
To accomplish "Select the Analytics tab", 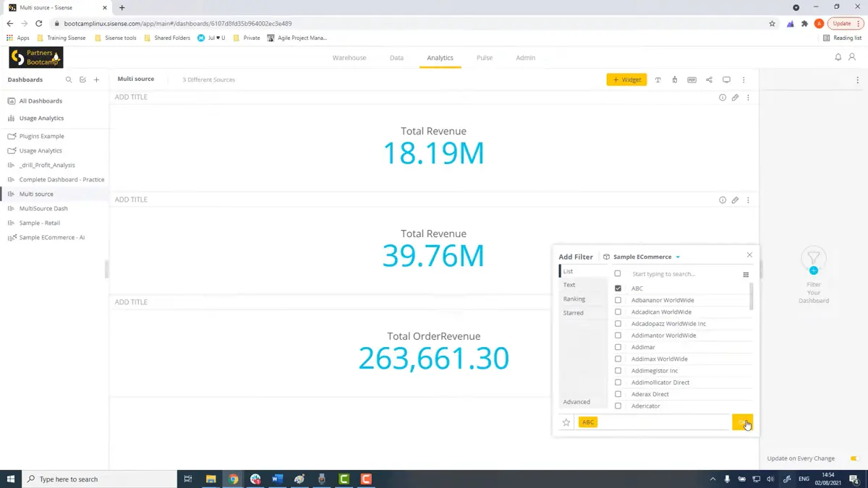I will click(x=440, y=58).
